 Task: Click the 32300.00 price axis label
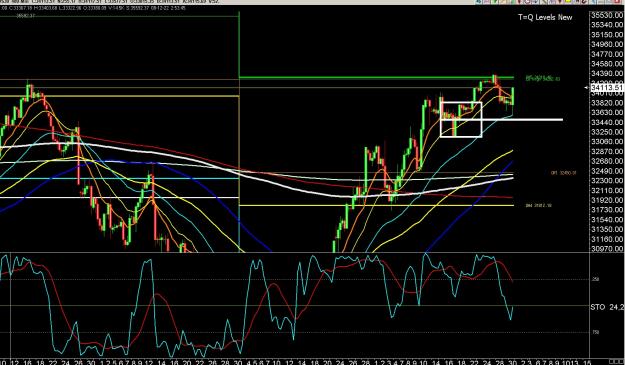click(x=607, y=181)
